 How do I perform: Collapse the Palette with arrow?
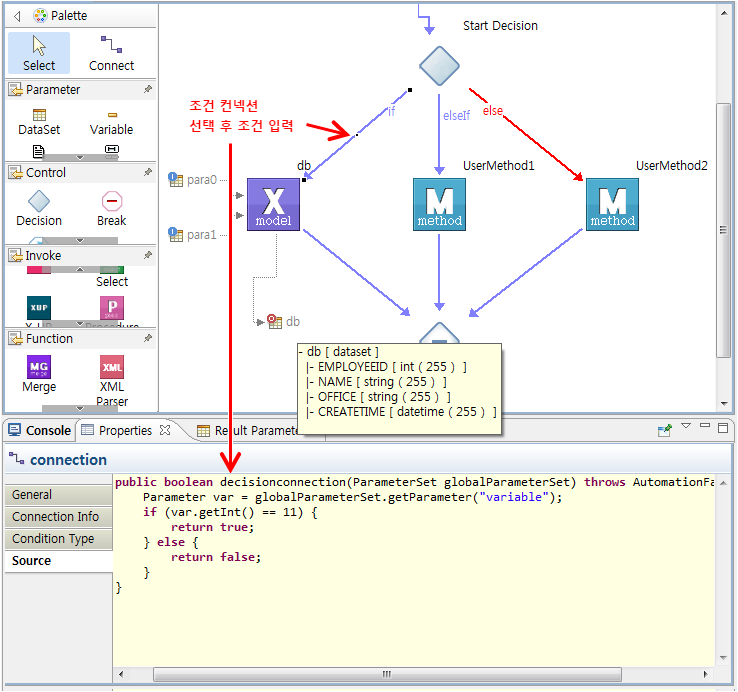(x=17, y=16)
